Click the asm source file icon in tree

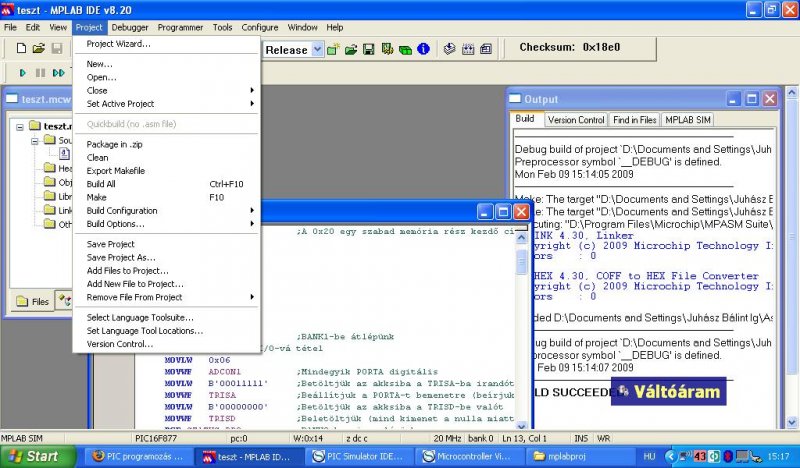(65, 153)
